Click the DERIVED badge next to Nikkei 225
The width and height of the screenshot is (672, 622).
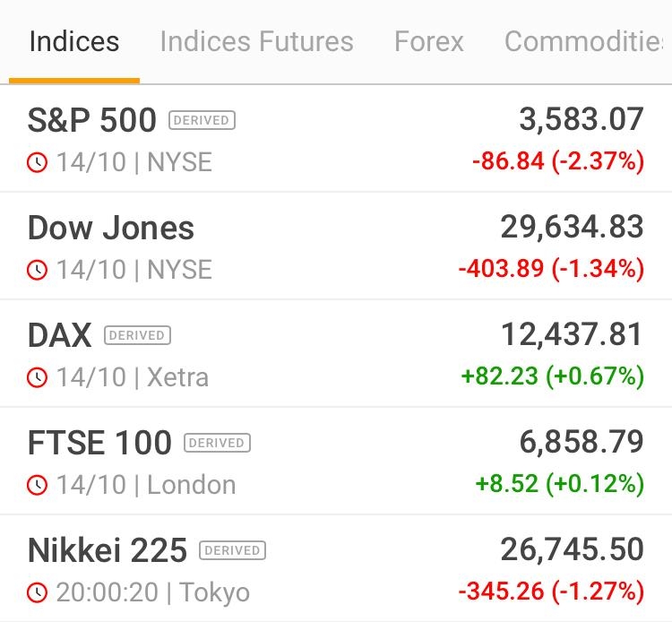[x=232, y=550]
